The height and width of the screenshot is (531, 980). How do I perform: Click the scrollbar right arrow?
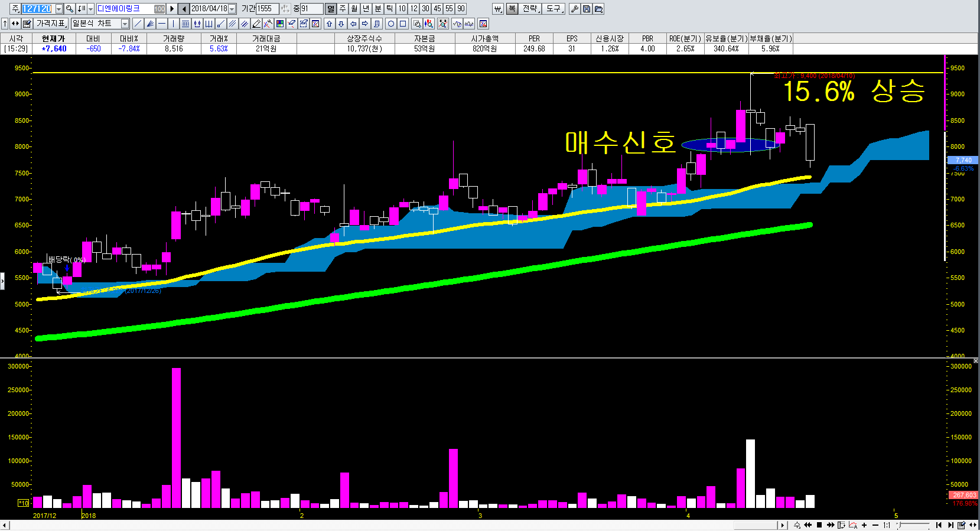coord(783,525)
